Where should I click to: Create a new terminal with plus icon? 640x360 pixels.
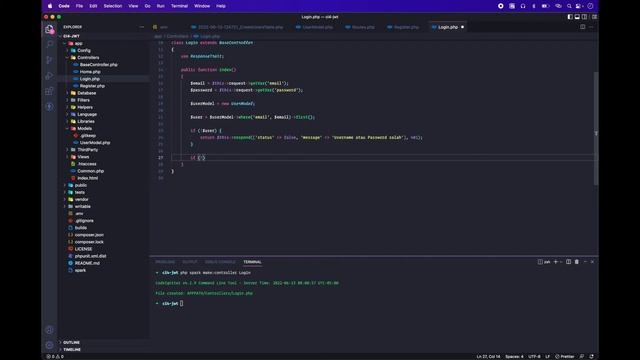pos(556,262)
